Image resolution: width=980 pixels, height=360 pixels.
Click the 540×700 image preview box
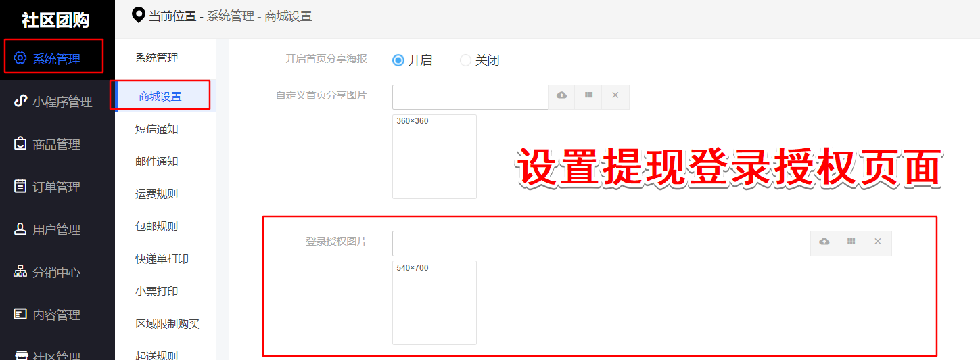[434, 302]
